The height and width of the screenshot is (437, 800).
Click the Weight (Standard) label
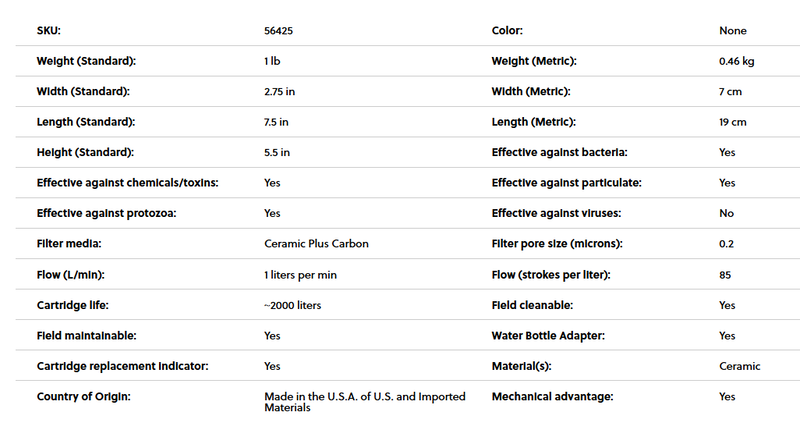click(x=86, y=61)
